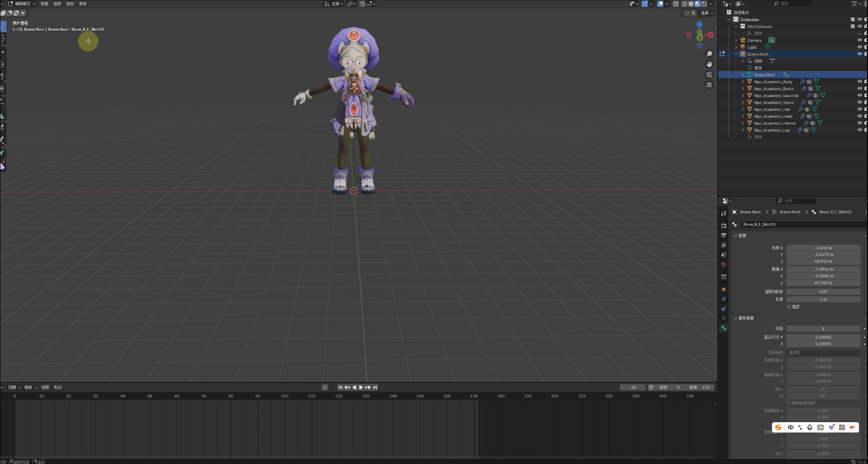The width and height of the screenshot is (868, 464).
Task: Open the Render properties tab
Action: click(724, 225)
